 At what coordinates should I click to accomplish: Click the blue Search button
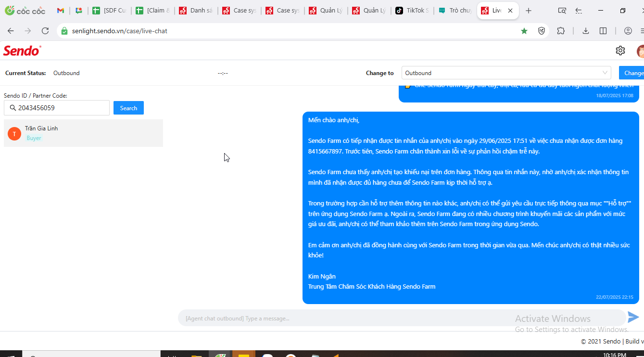[128, 108]
